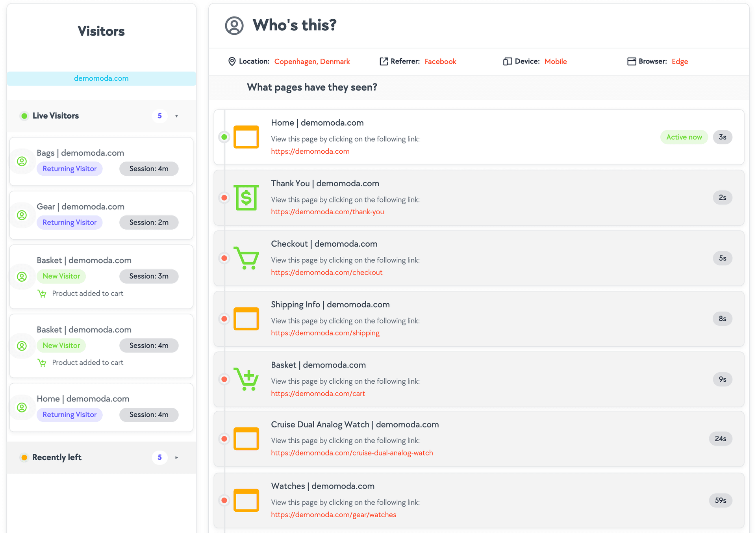Click the cart-plus icon for Basket page
756x533 pixels.
pyautogui.click(x=246, y=379)
